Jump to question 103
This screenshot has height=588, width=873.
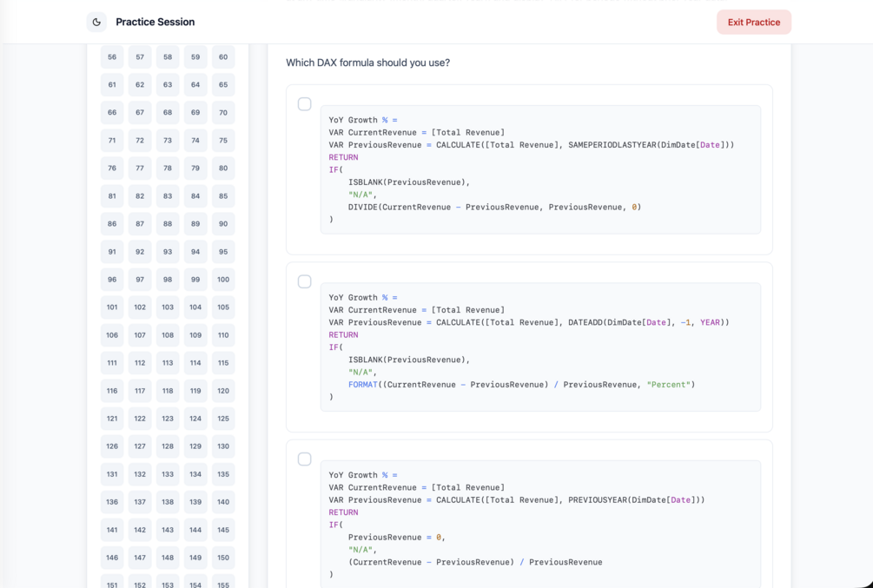tap(168, 307)
